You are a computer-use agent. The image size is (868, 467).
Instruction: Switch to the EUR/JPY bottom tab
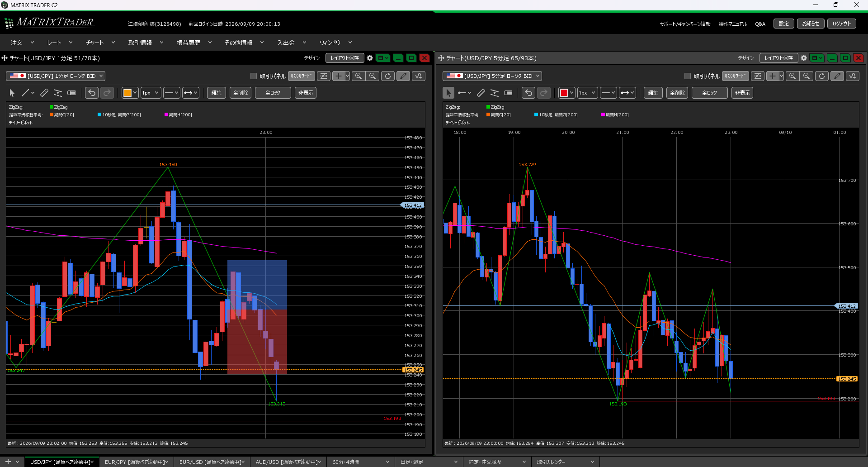(x=137, y=462)
